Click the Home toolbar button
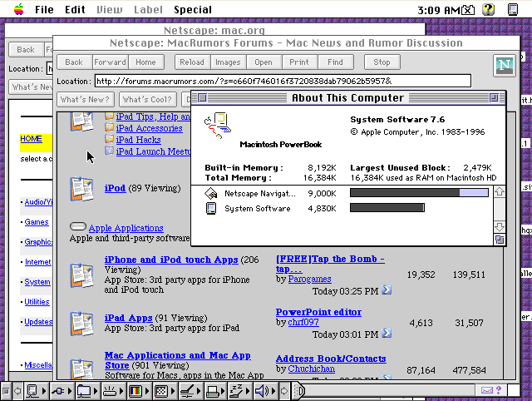 (x=146, y=62)
